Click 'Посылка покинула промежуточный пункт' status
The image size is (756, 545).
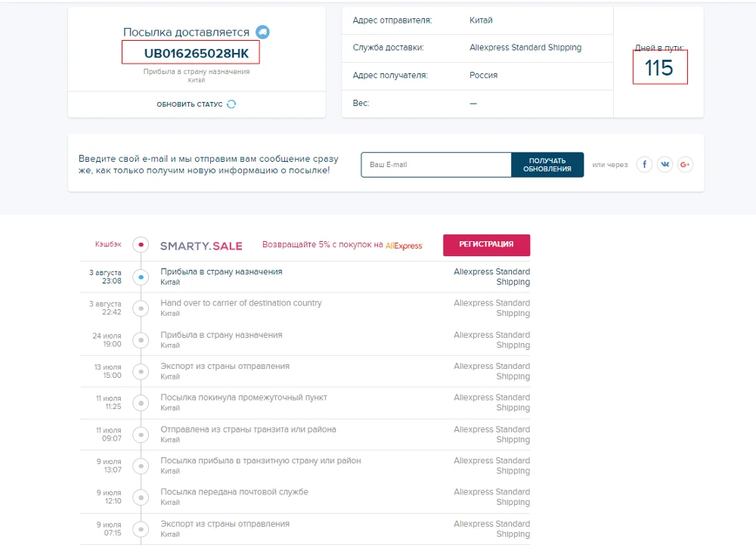tap(243, 398)
